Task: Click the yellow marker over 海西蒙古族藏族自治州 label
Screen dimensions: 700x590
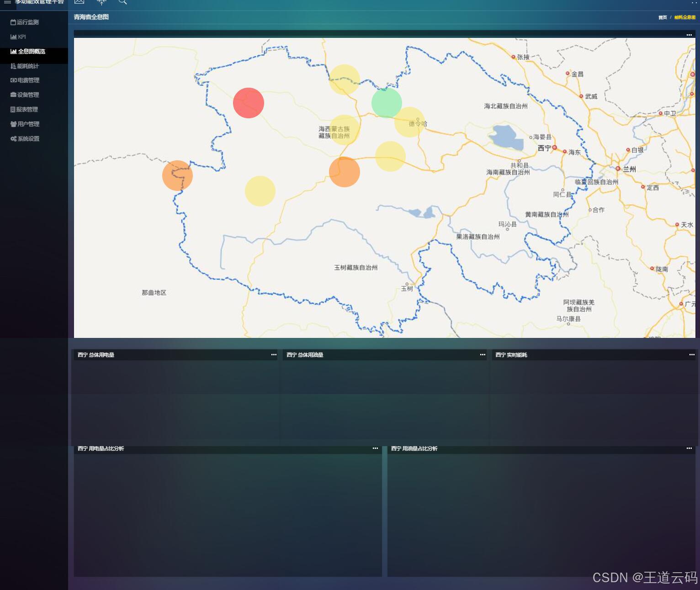Action: click(344, 130)
